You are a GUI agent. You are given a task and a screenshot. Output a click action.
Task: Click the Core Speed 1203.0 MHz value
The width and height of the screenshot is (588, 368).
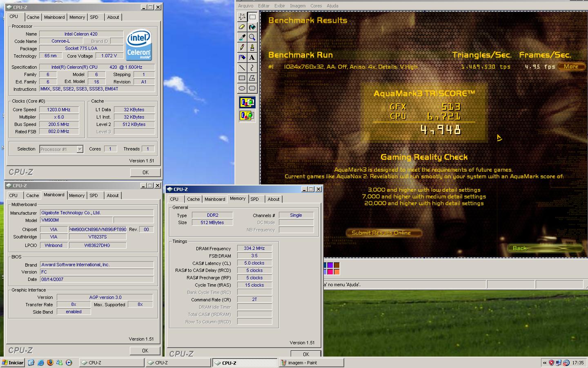pyautogui.click(x=59, y=110)
